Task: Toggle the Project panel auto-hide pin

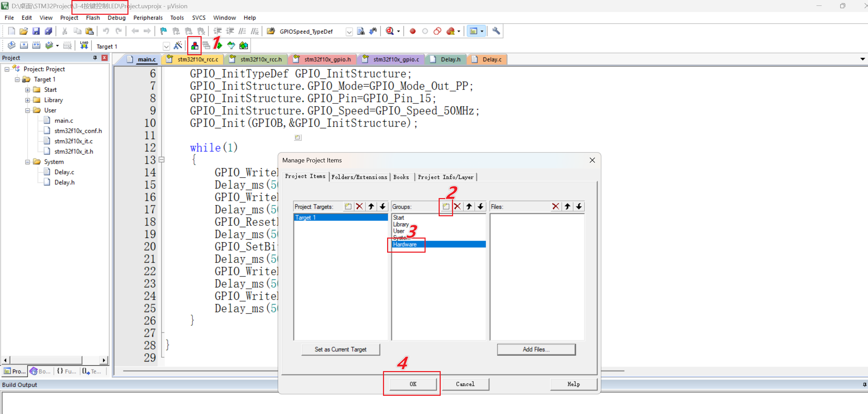Action: point(95,58)
